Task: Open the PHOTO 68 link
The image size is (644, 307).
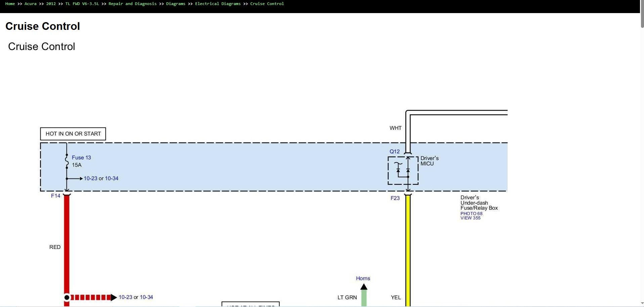Action: click(x=471, y=213)
